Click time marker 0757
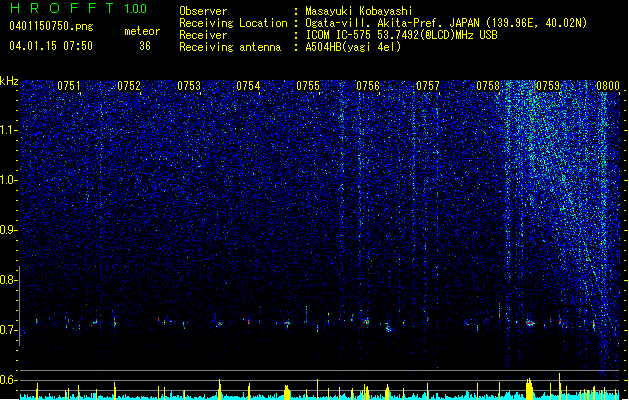Viewport: 629px width, 400px height. pyautogui.click(x=428, y=86)
